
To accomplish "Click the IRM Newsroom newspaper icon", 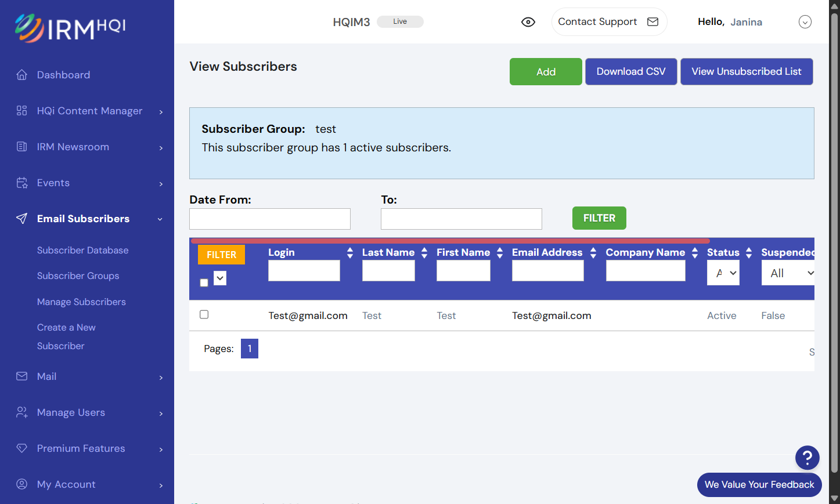I will 22,147.
